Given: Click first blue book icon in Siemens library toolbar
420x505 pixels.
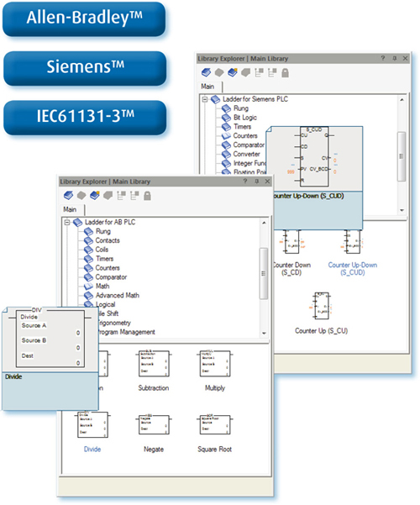Looking at the screenshot, I should (x=206, y=72).
